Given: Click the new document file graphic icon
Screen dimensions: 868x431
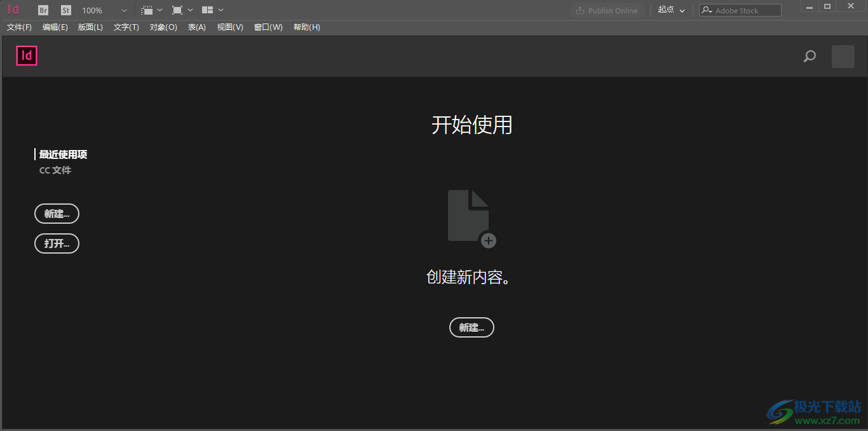Looking at the screenshot, I should click(470, 216).
